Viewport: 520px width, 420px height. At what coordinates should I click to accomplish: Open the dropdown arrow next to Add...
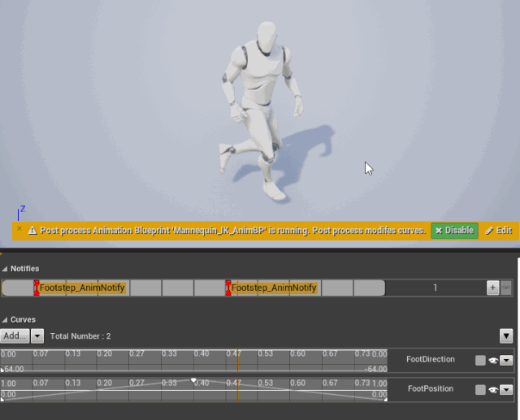[37, 336]
